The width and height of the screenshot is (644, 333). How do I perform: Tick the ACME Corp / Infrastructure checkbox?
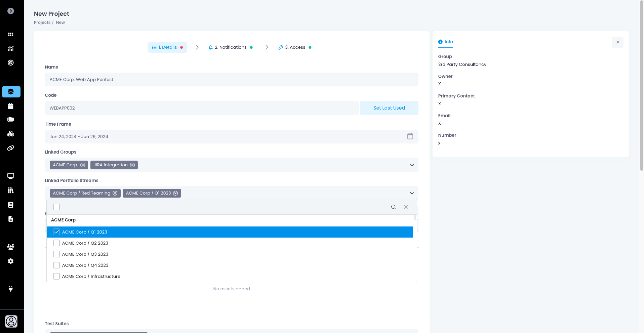56,276
